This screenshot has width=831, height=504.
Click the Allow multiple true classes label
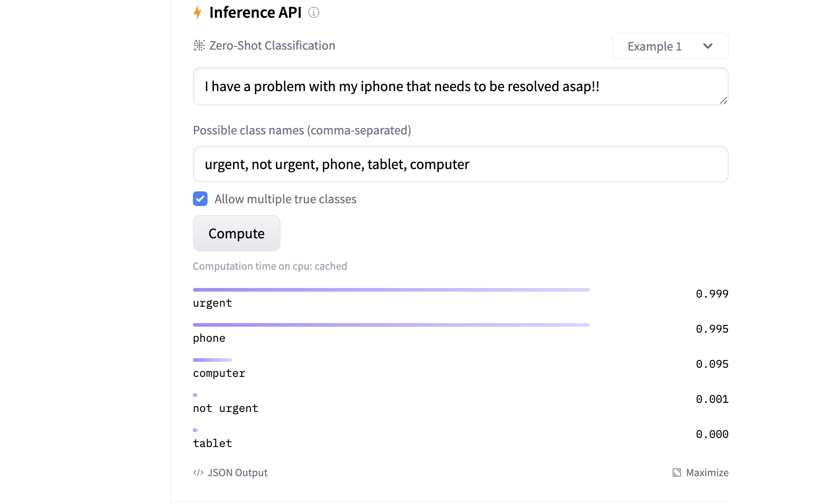286,199
